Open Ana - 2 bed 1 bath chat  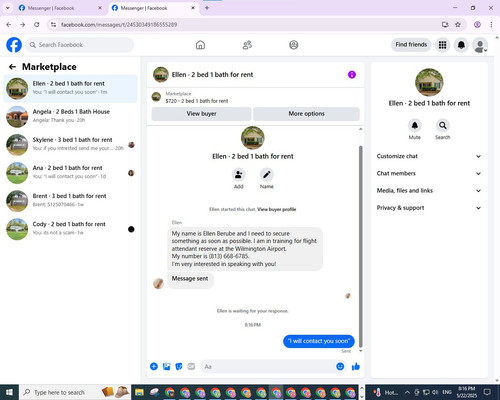click(x=70, y=173)
